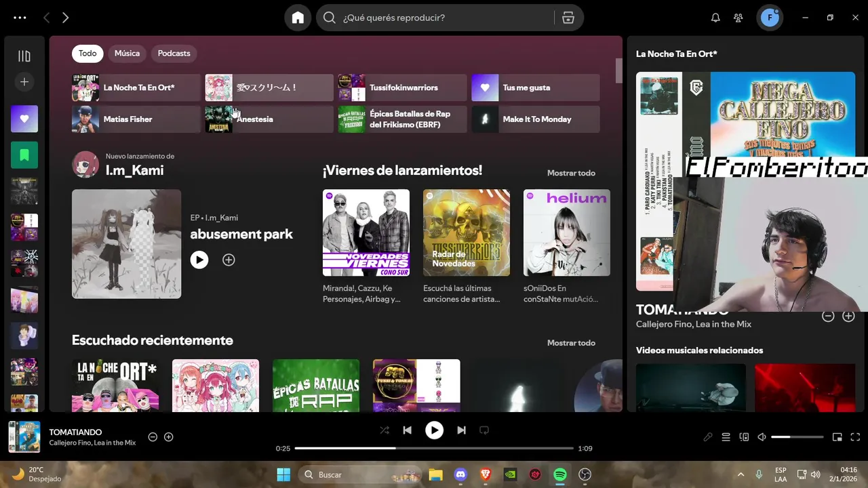Open Windows Start menu
This screenshot has width=868, height=488.
click(283, 474)
